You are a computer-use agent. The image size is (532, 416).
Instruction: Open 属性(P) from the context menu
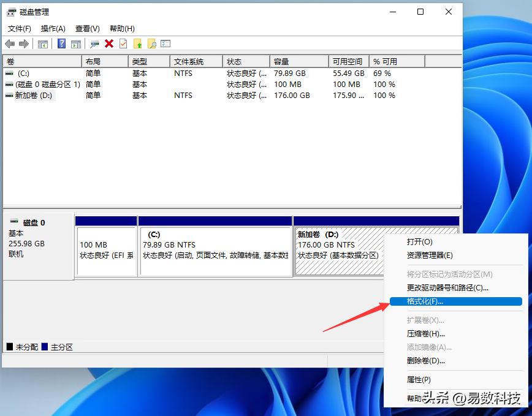[419, 380]
